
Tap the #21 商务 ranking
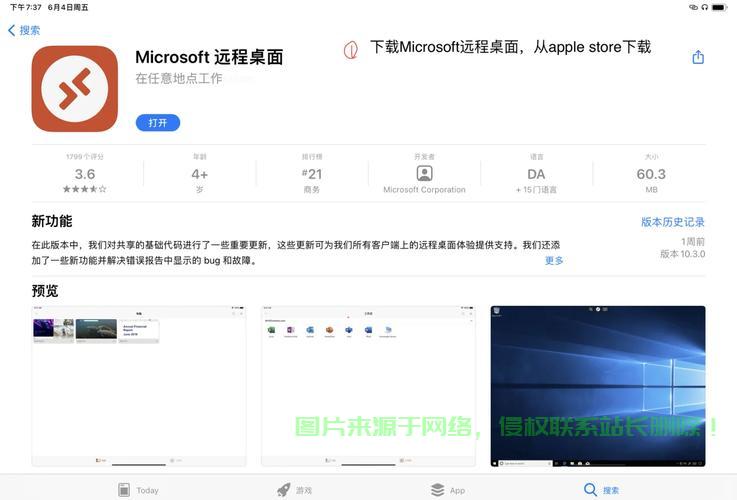311,174
